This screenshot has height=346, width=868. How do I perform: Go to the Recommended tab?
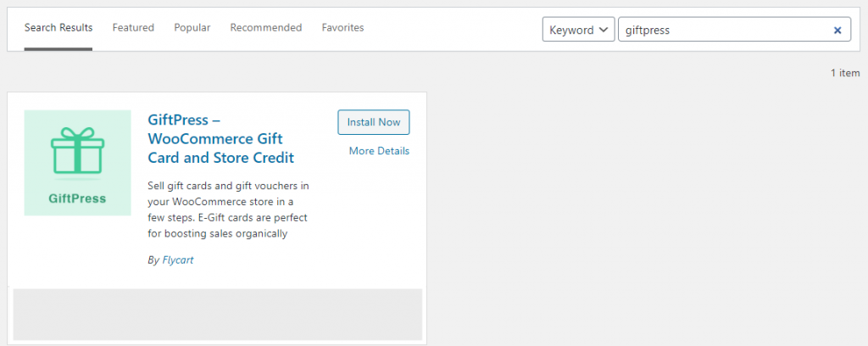tap(266, 27)
